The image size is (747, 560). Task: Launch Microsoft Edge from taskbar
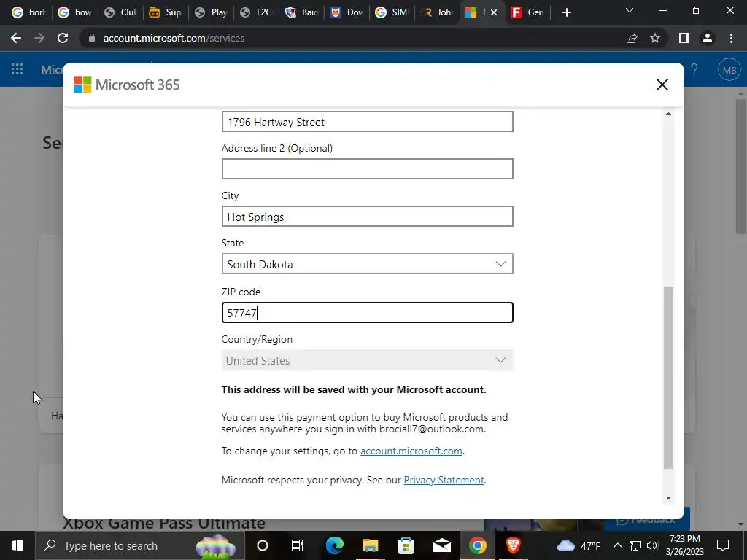[335, 545]
